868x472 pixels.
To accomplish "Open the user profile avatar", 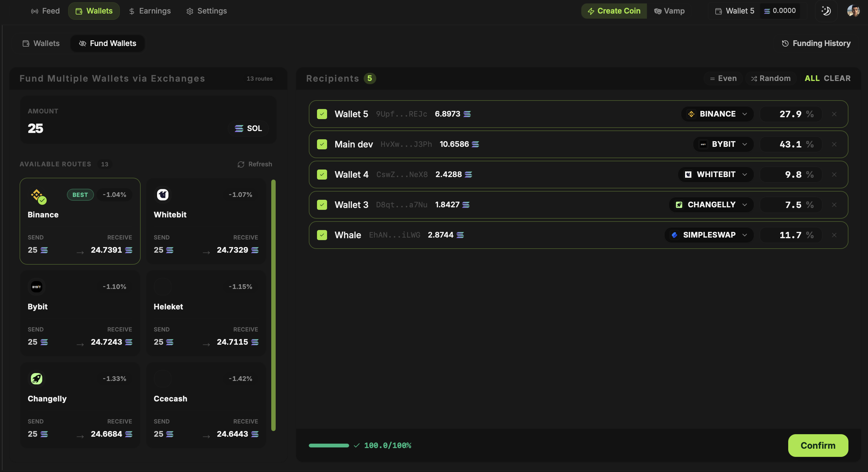I will (853, 11).
